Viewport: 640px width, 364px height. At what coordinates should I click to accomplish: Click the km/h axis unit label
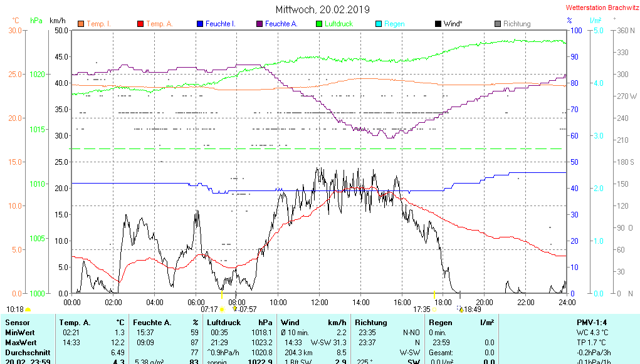click(57, 21)
